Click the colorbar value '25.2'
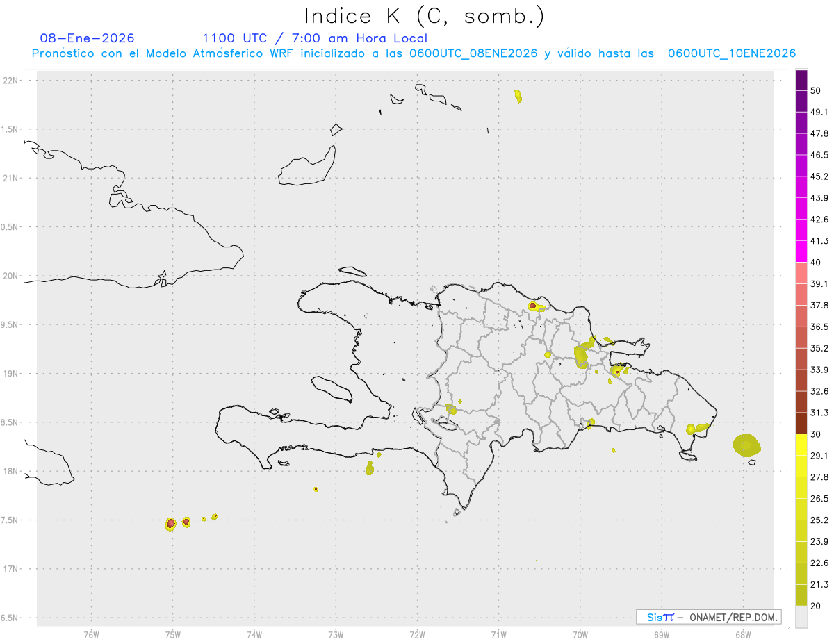834x644 pixels. (x=820, y=520)
